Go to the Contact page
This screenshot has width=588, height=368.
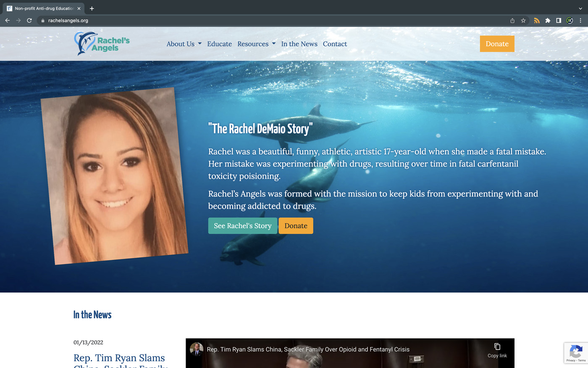pos(335,44)
